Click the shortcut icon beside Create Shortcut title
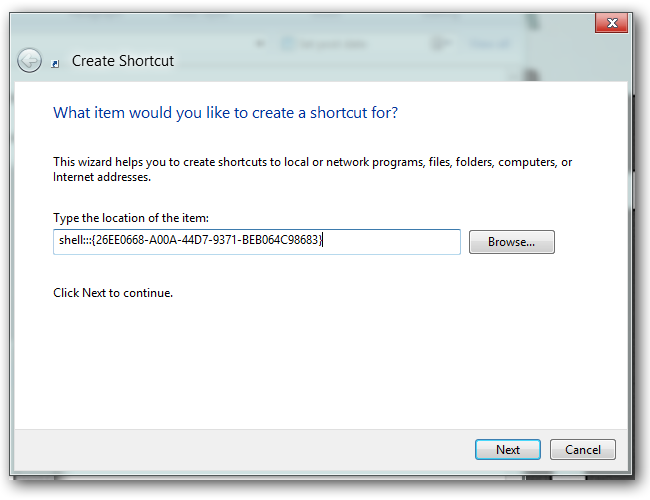 [56, 62]
